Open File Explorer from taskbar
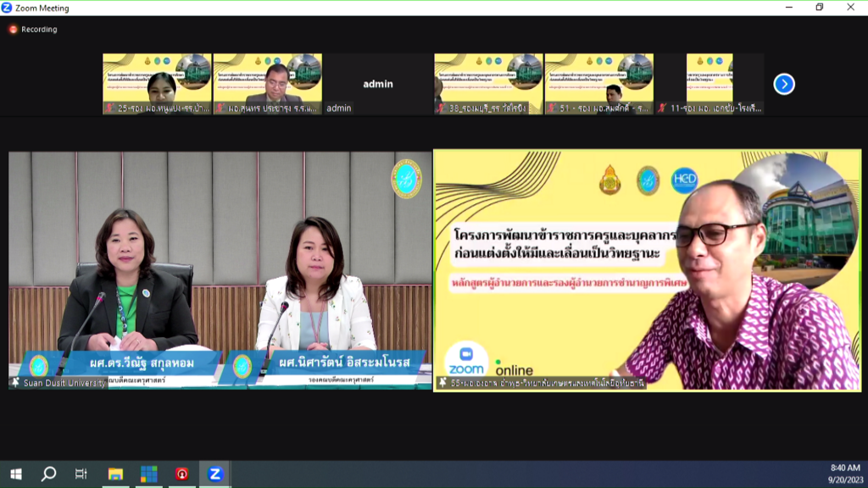Image resolution: width=868 pixels, height=488 pixels. [115, 474]
